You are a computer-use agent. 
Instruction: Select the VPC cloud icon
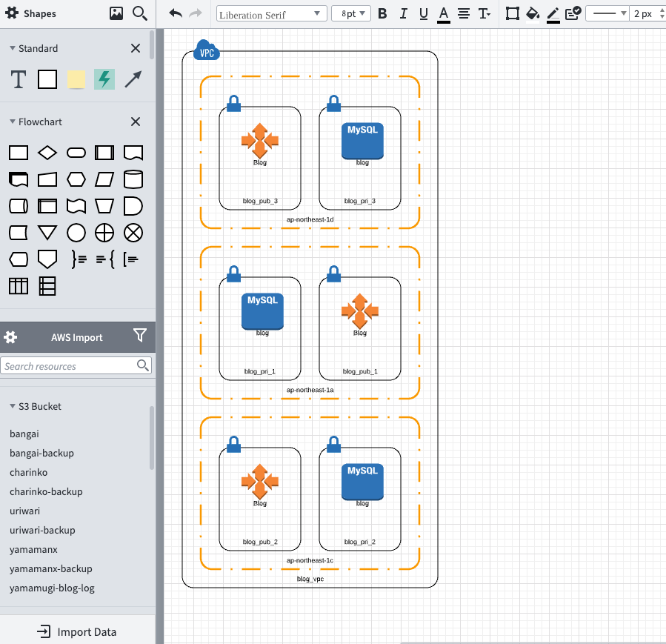tap(207, 50)
